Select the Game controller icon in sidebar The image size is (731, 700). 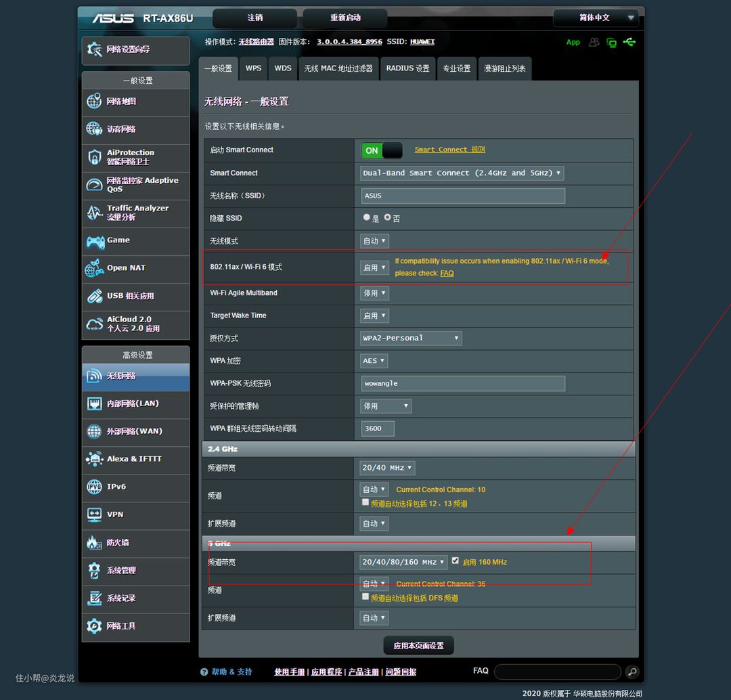click(94, 241)
